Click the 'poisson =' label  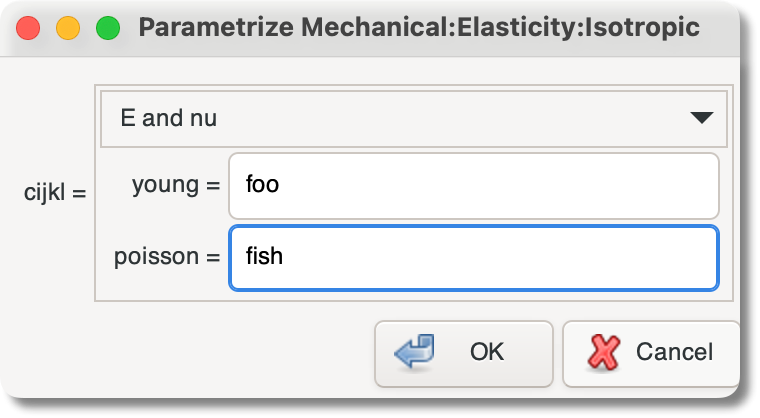(166, 257)
